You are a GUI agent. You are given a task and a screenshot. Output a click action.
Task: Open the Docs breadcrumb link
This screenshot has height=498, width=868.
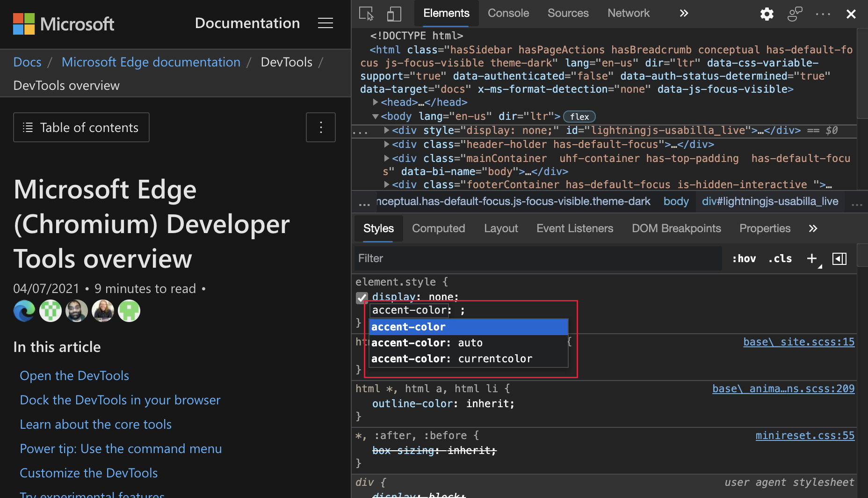tap(27, 62)
